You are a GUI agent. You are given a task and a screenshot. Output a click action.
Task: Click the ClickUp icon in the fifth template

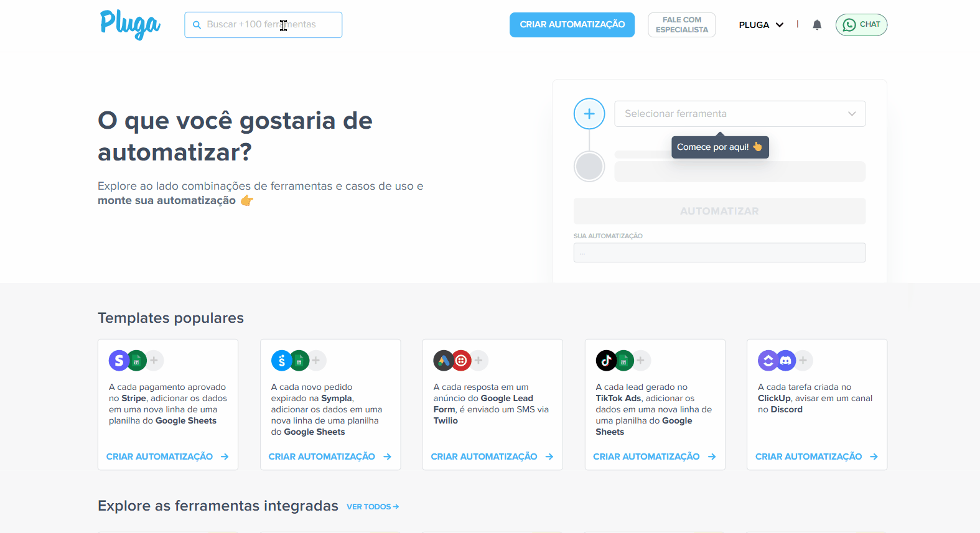click(x=768, y=360)
